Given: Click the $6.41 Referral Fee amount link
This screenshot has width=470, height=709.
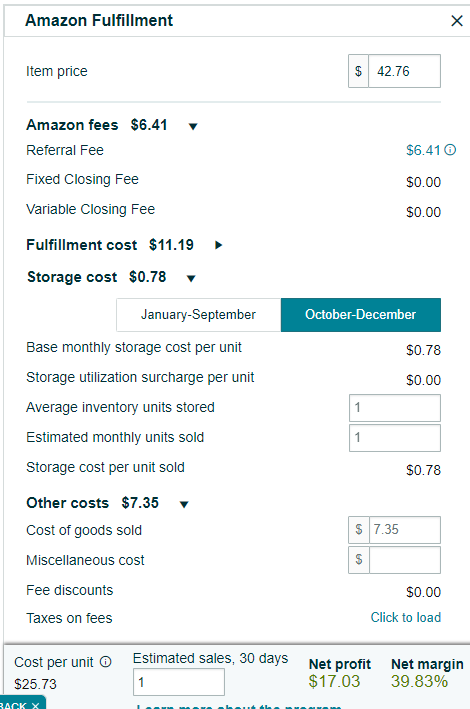Looking at the screenshot, I should click(423, 150).
